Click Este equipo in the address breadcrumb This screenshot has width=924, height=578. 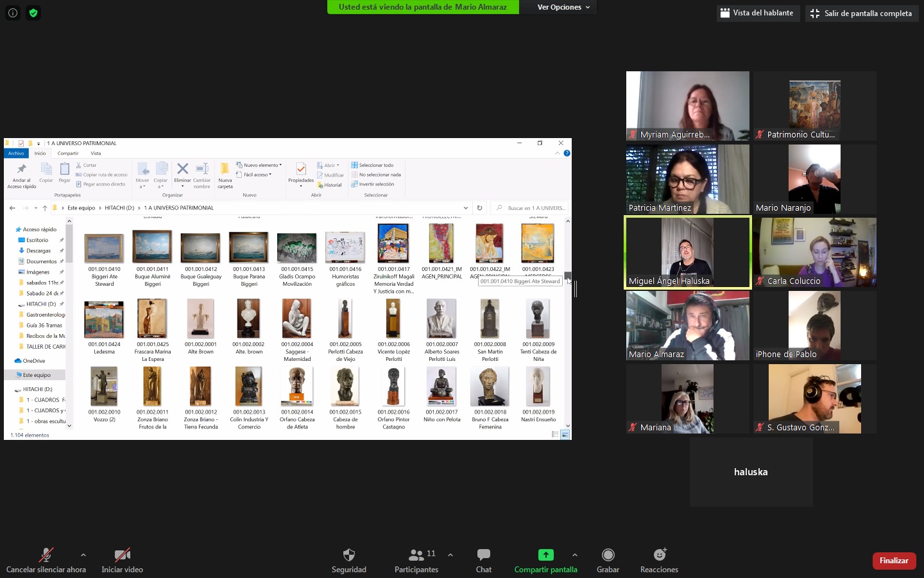[x=81, y=208]
